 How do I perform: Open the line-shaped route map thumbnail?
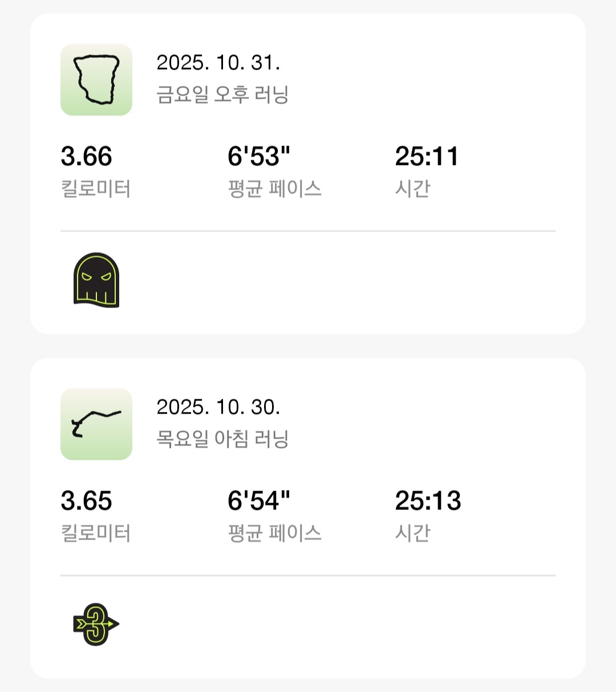[96, 424]
